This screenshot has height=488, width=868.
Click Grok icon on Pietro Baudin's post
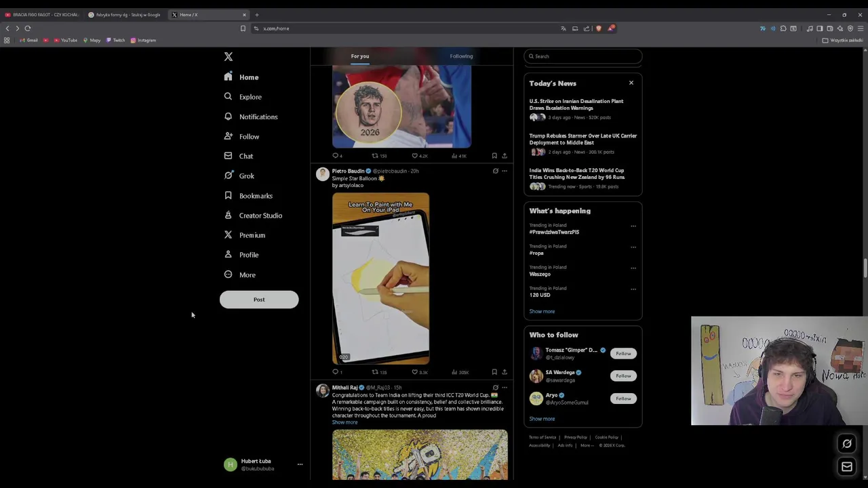tap(496, 171)
